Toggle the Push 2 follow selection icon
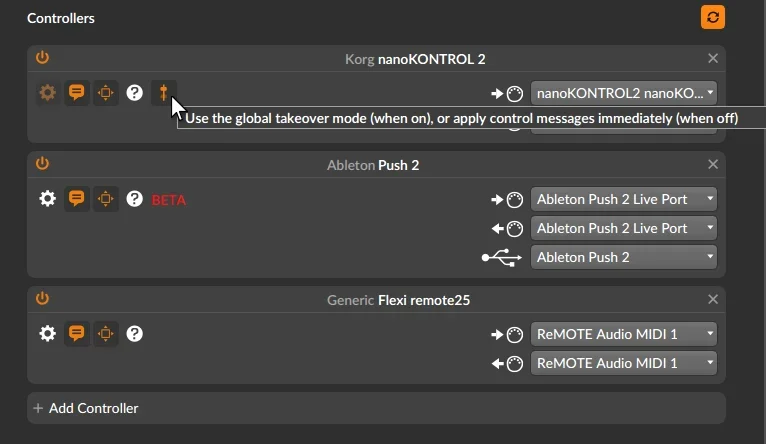Viewport: 766px width, 444px height. [105, 198]
